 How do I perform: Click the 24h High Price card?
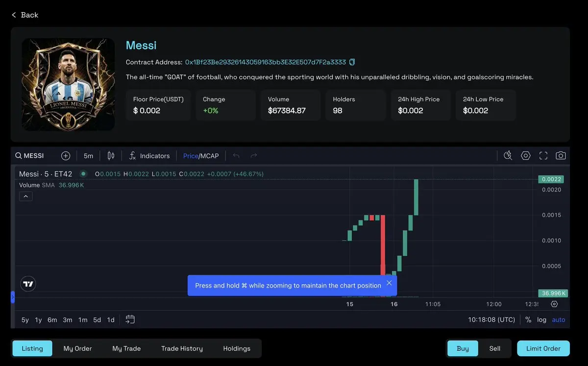pos(420,105)
